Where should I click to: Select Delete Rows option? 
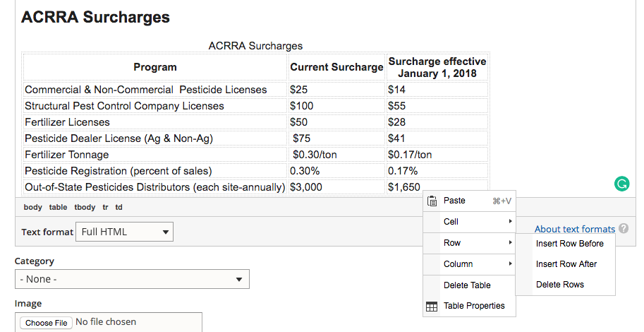coord(559,285)
